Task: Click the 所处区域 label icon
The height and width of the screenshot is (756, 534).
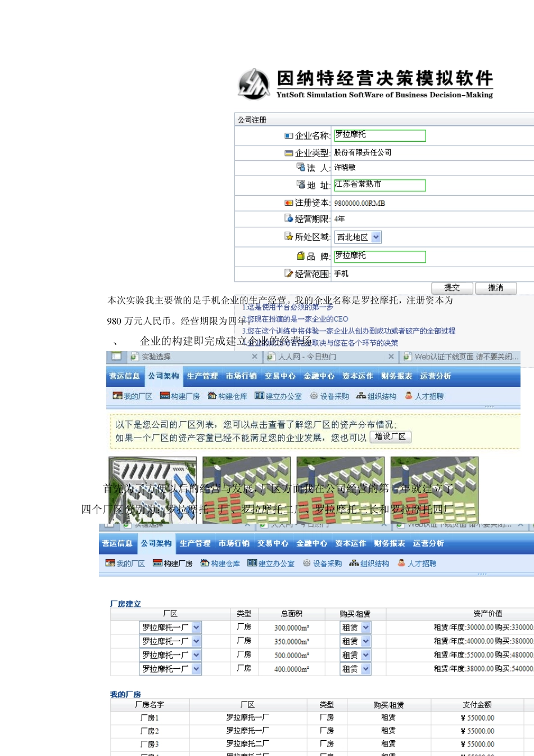Action: click(289, 236)
